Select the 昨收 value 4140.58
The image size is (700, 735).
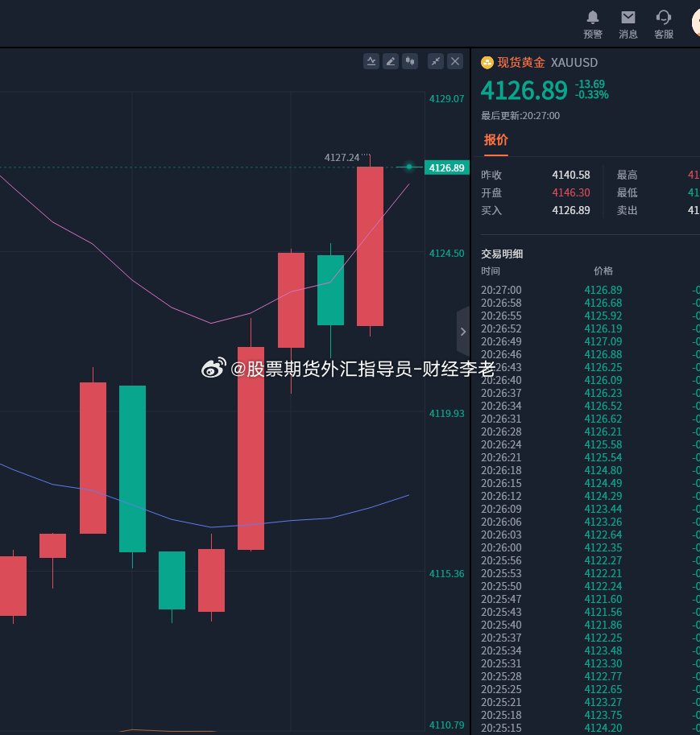(571, 175)
